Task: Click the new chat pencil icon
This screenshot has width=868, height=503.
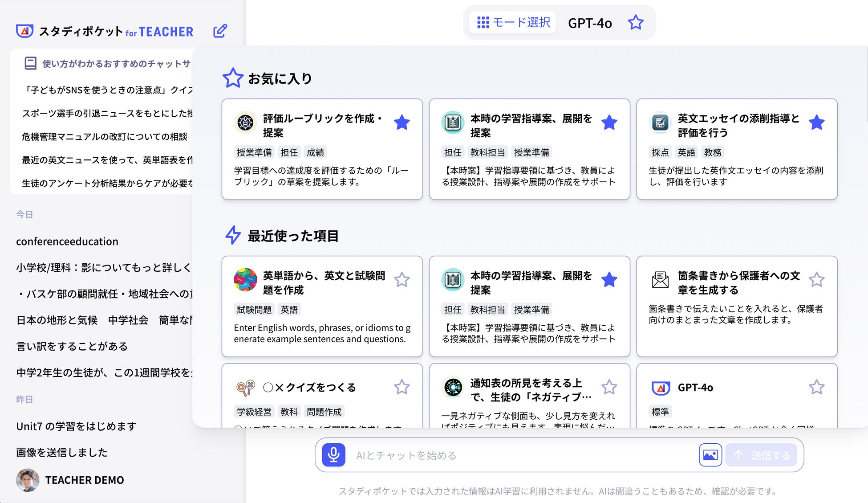Action: pos(220,31)
